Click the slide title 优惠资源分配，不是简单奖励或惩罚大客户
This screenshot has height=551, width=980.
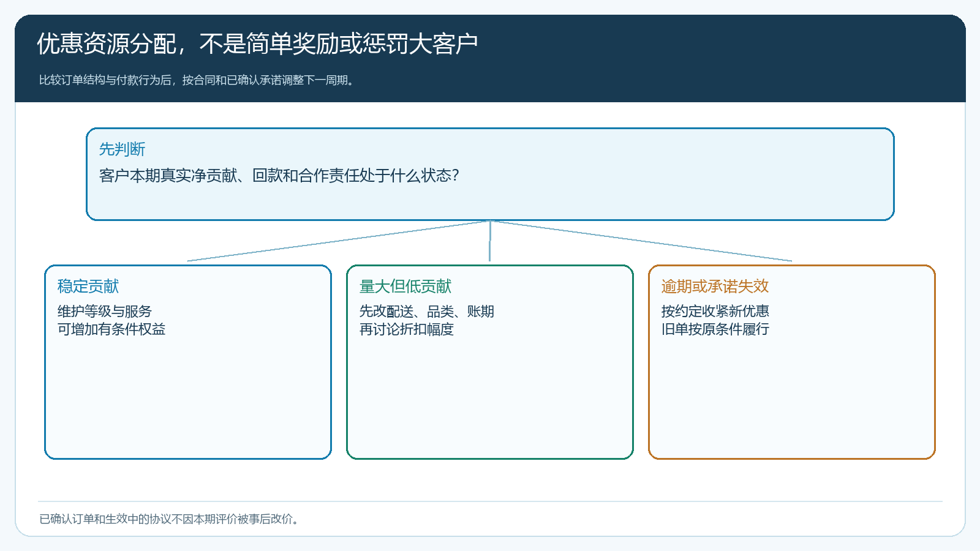[257, 43]
